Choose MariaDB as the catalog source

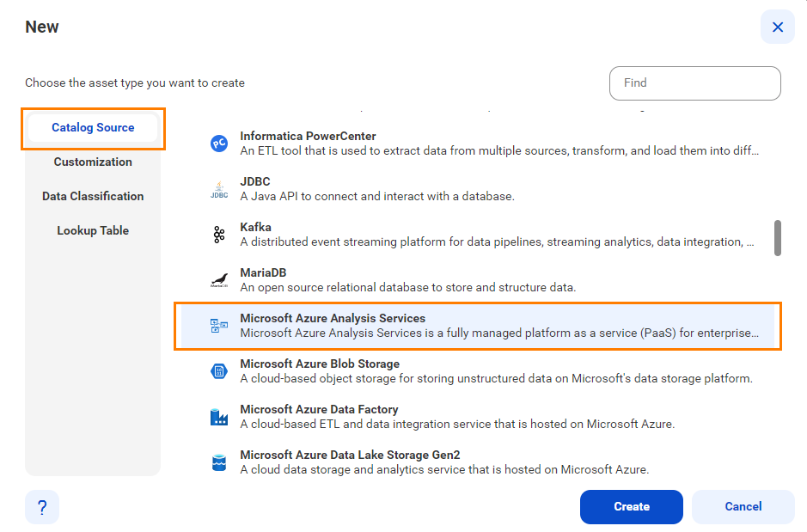point(263,272)
